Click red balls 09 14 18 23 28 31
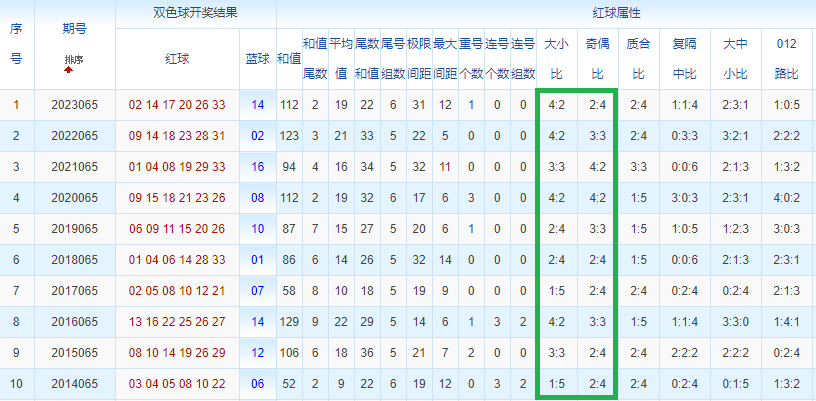Viewport: 816px width, 401px height. [x=177, y=136]
